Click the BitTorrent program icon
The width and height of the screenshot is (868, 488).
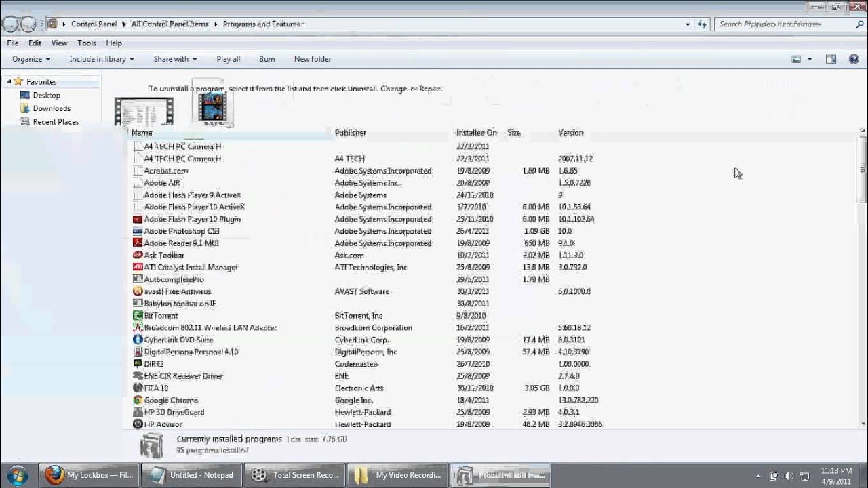[138, 316]
